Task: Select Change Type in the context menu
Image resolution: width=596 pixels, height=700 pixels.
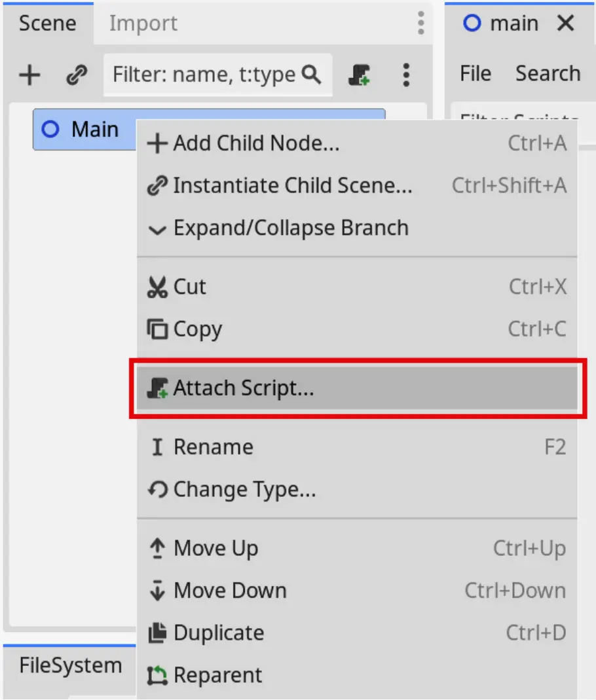Action: point(244,489)
